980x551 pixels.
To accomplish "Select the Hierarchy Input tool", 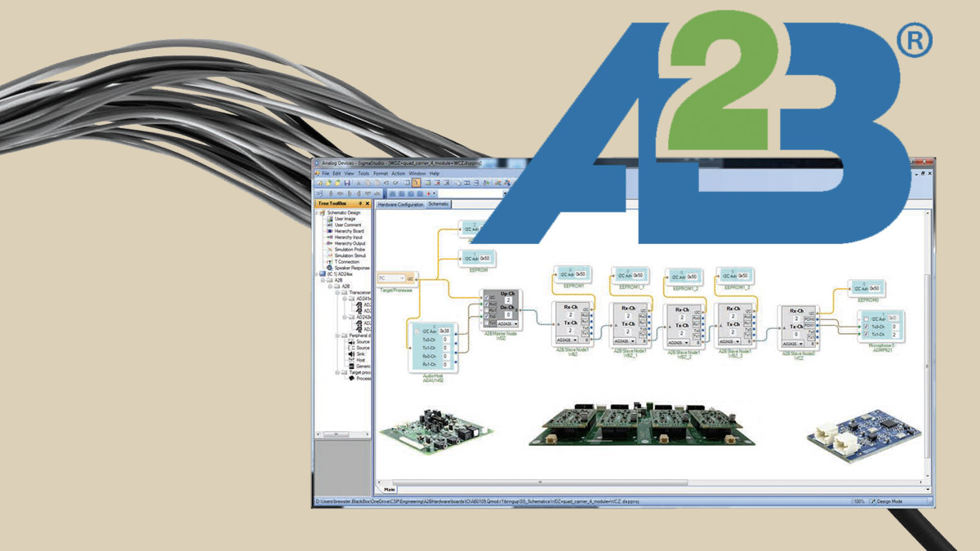I will (346, 238).
